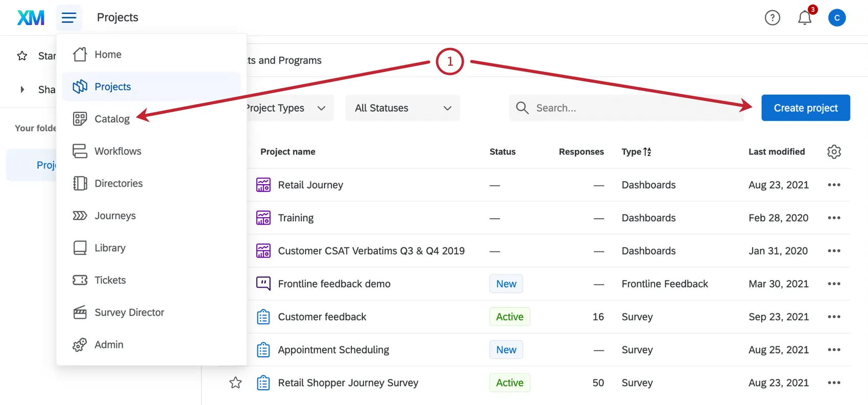Open options menu for Retail Journey row
Screen dimensions: 868x405
point(834,185)
